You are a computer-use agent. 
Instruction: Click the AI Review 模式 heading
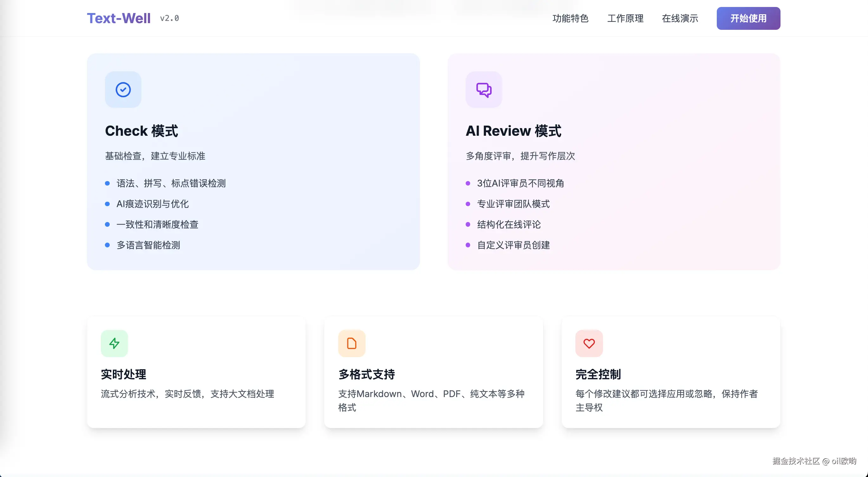pos(513,131)
